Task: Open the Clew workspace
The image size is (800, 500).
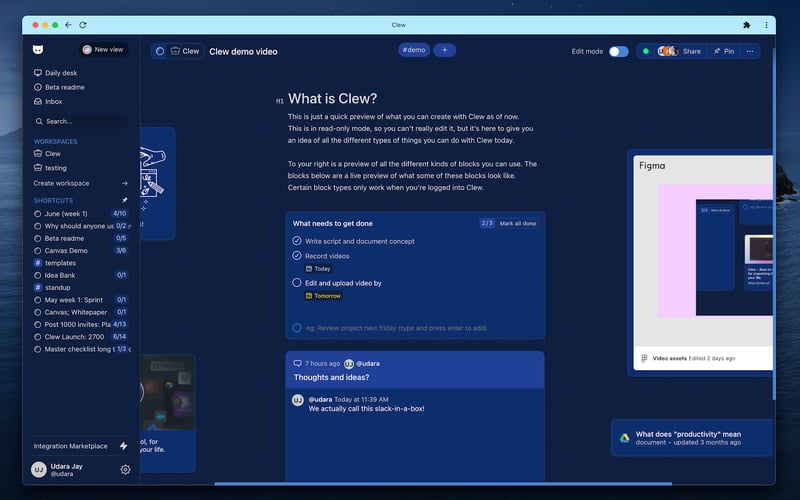Action: [47, 154]
